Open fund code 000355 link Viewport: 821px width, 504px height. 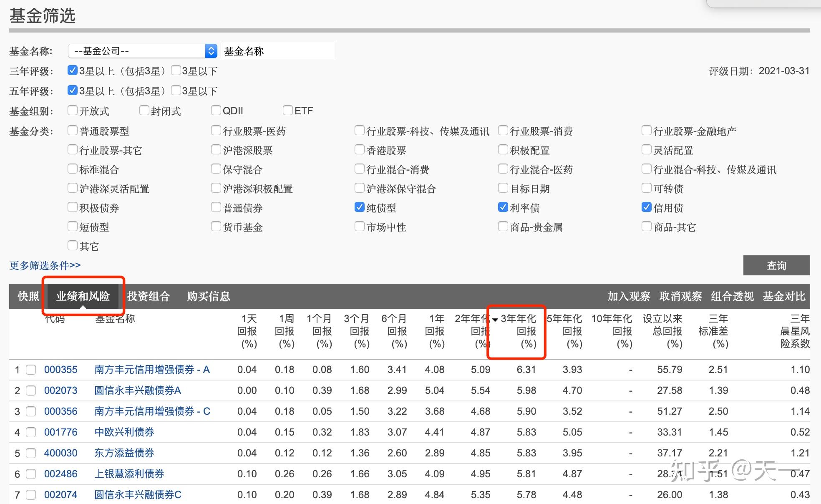61,370
